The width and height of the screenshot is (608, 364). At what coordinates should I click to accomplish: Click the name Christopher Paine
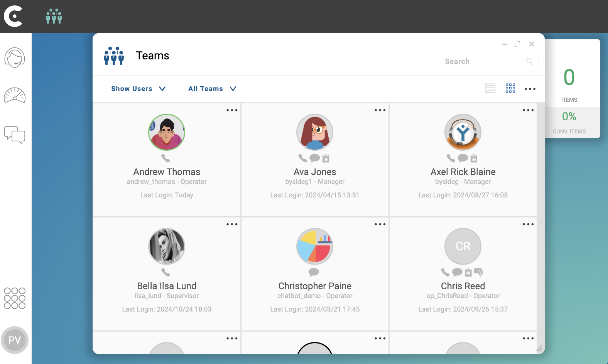tap(315, 286)
